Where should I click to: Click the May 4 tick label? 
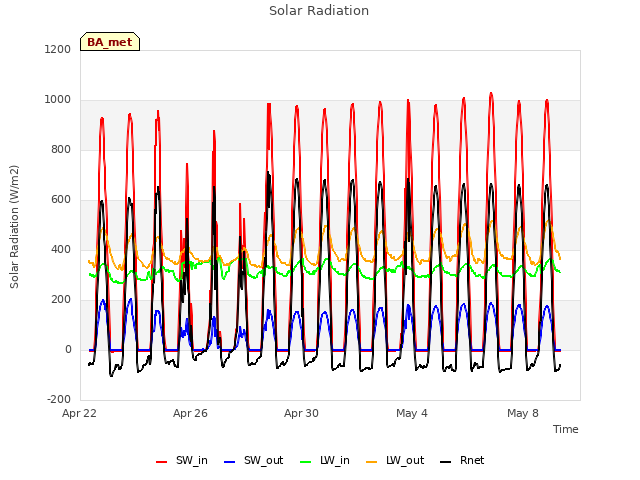tap(412, 413)
